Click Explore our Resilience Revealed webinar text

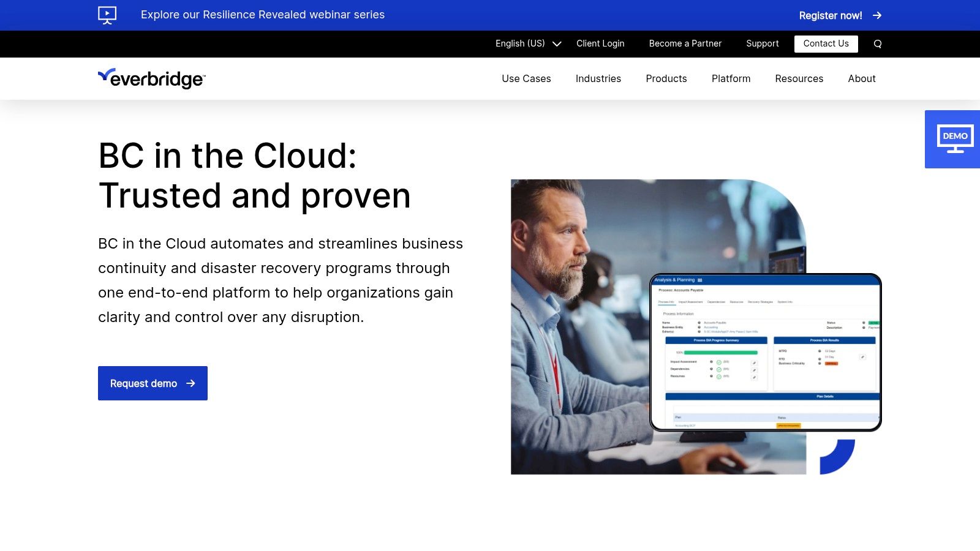pos(263,15)
